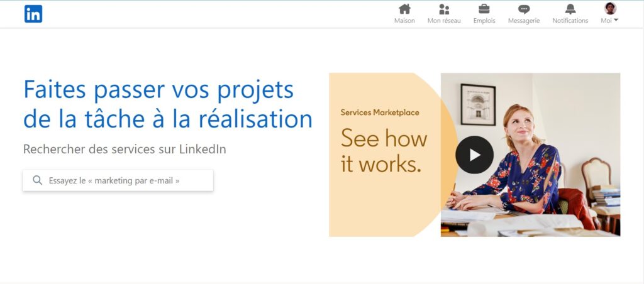The height and width of the screenshot is (284, 644).
Task: Open Emplois briefcase icon
Action: (484, 9)
